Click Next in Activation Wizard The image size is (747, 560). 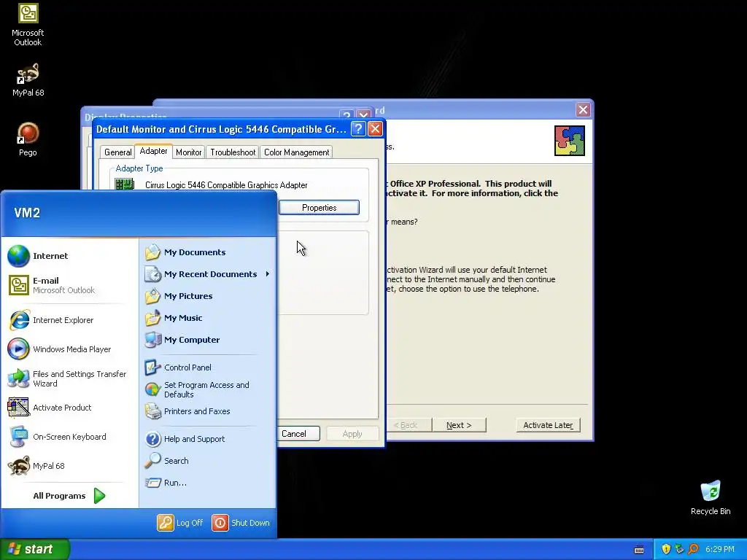click(x=459, y=425)
